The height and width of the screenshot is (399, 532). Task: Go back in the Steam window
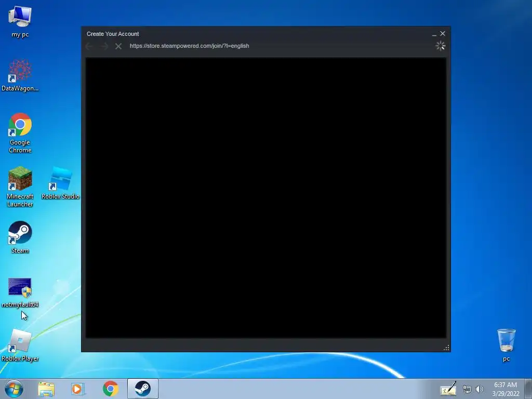89,46
